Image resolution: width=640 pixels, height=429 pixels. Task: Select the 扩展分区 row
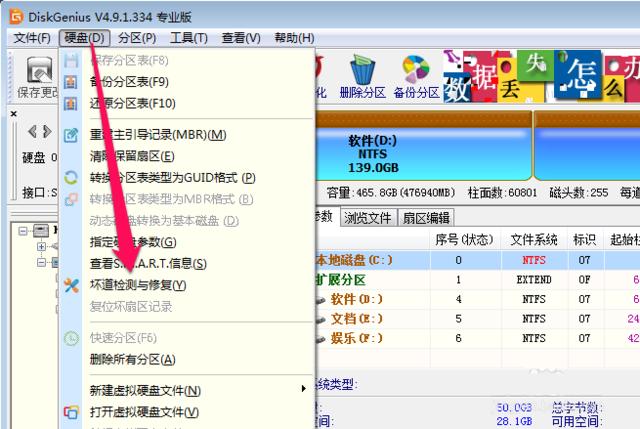(x=478, y=280)
